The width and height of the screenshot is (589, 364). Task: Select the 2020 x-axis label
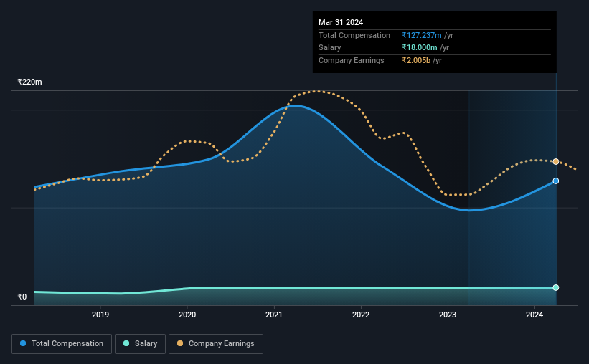(x=187, y=315)
